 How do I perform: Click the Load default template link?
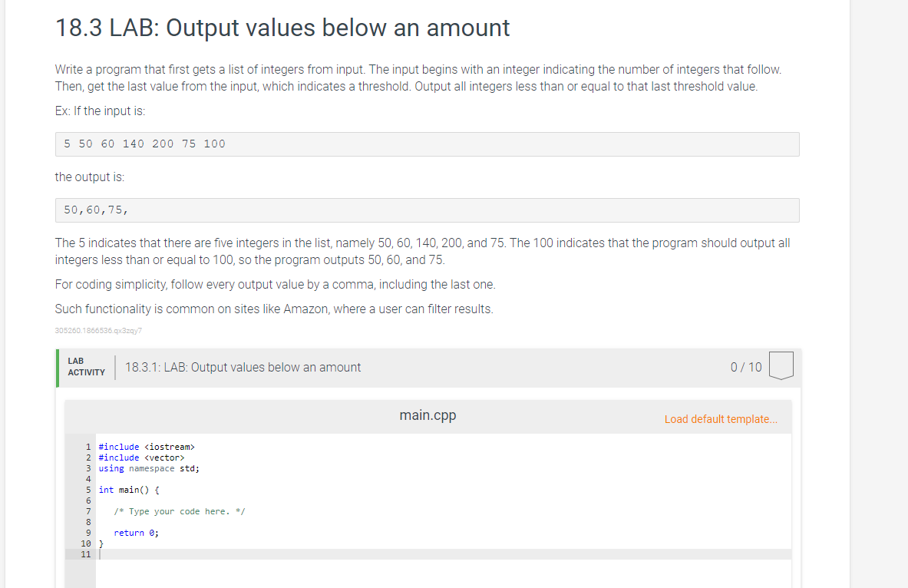(x=721, y=419)
